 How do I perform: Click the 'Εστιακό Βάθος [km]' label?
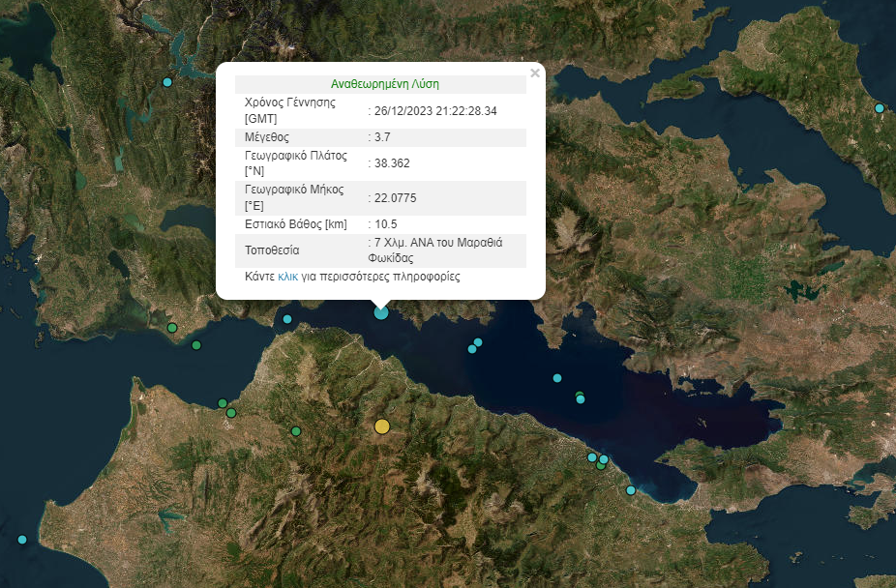[x=296, y=224]
